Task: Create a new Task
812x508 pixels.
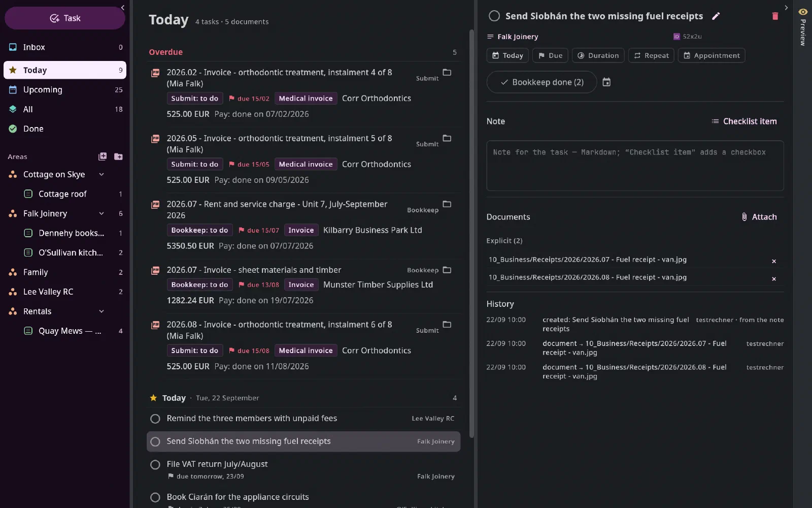Action: 65,18
